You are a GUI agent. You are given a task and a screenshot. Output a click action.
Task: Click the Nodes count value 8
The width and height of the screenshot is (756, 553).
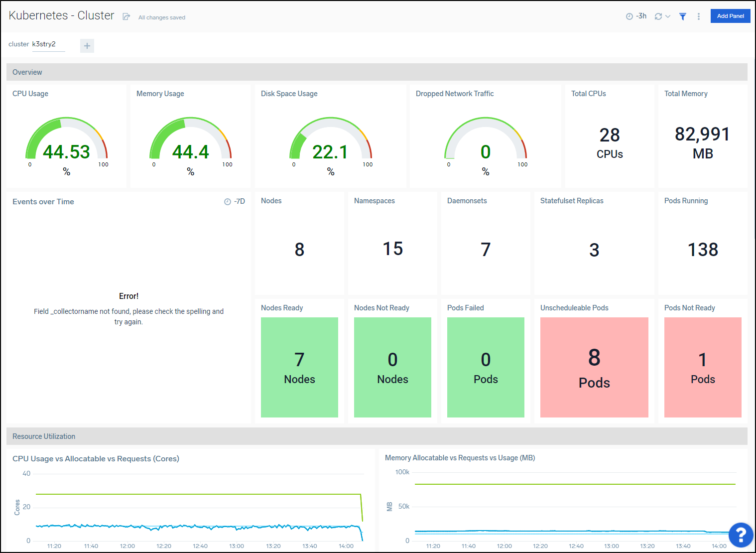[299, 250]
